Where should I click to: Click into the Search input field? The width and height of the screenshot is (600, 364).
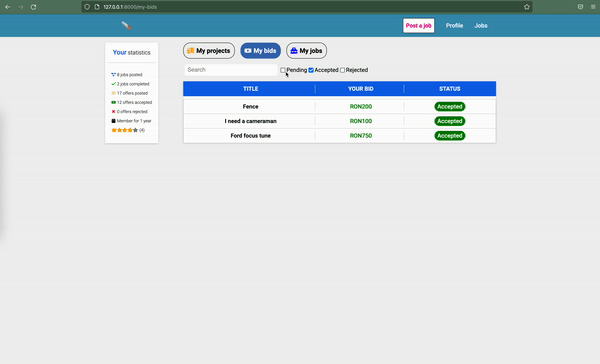coord(231,70)
